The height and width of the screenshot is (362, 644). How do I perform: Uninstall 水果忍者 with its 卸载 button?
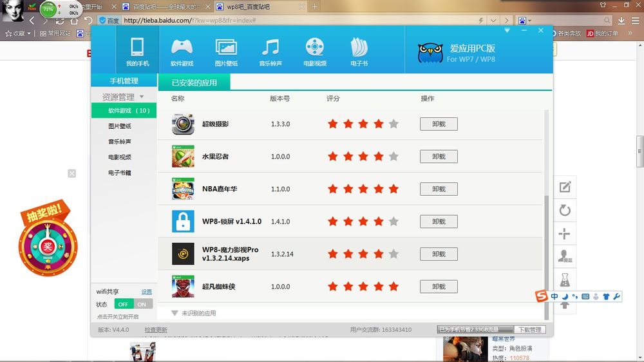[439, 157]
